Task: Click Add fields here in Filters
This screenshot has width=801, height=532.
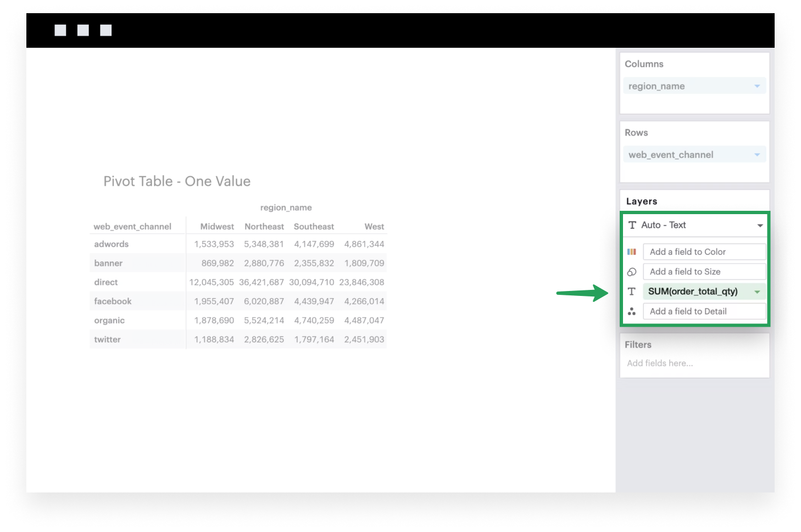Action: [x=660, y=363]
